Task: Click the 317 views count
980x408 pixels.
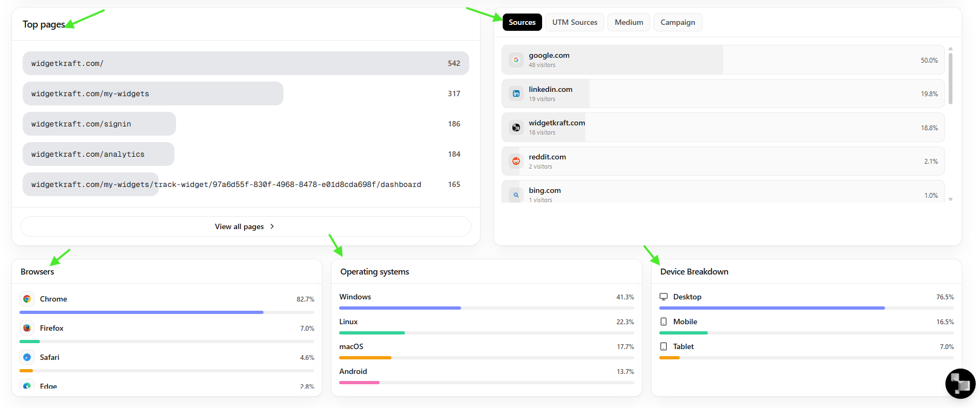Action: pyautogui.click(x=454, y=93)
